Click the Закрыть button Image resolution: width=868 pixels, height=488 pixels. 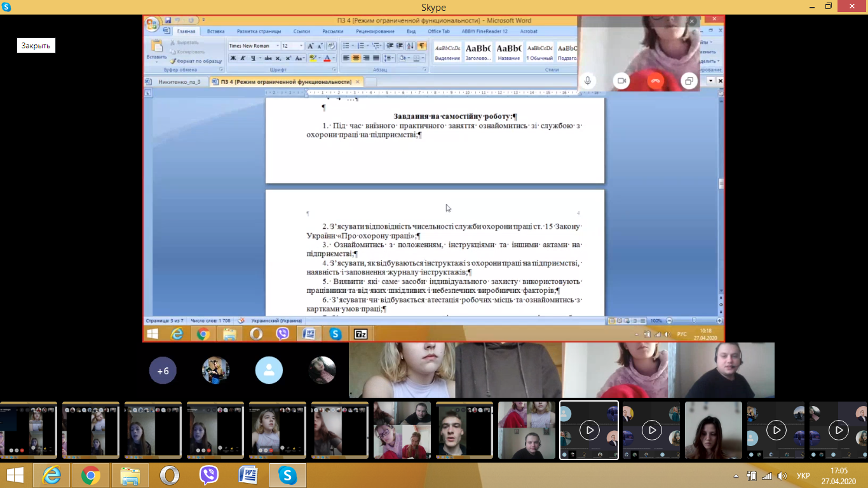pyautogui.click(x=36, y=46)
